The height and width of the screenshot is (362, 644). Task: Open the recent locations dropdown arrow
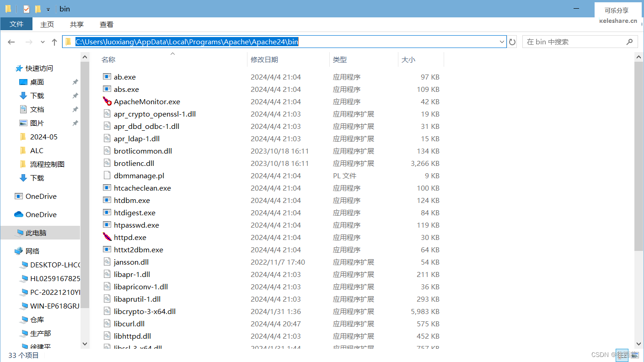click(43, 42)
